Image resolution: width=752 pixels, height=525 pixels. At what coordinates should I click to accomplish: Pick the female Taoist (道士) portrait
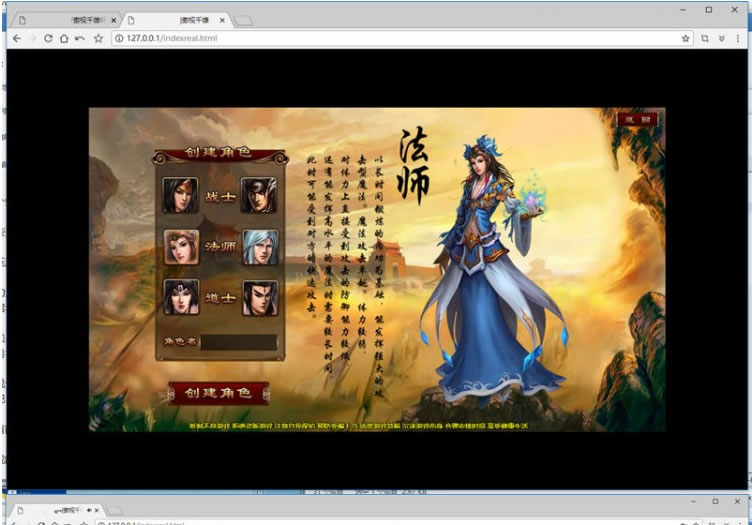click(x=181, y=297)
